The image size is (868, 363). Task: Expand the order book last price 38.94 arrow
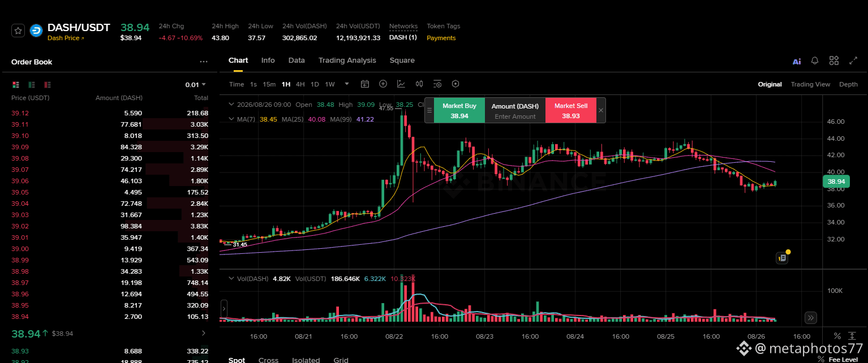tap(204, 333)
